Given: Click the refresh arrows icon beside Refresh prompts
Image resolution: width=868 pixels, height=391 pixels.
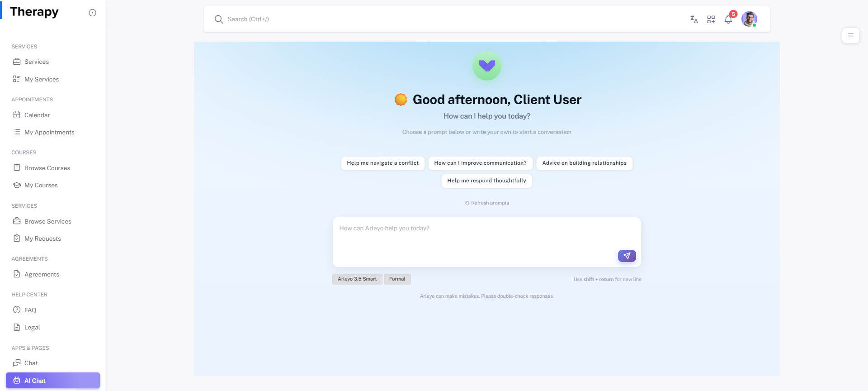Looking at the screenshot, I should coord(467,203).
